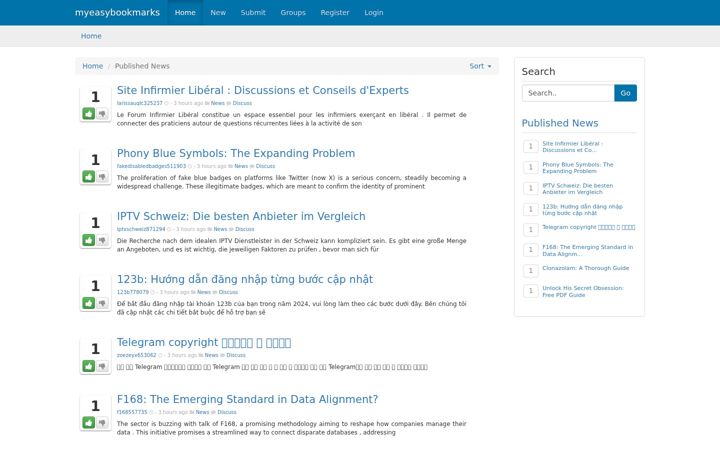This screenshot has height=450, width=720.
Task: Open sidebar link Telegram copyright
Action: [x=589, y=227]
